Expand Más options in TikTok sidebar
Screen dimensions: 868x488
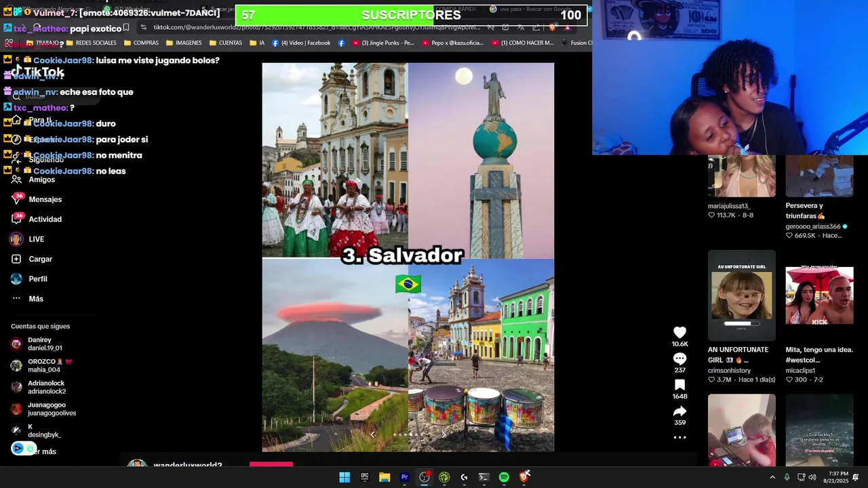coord(36,299)
